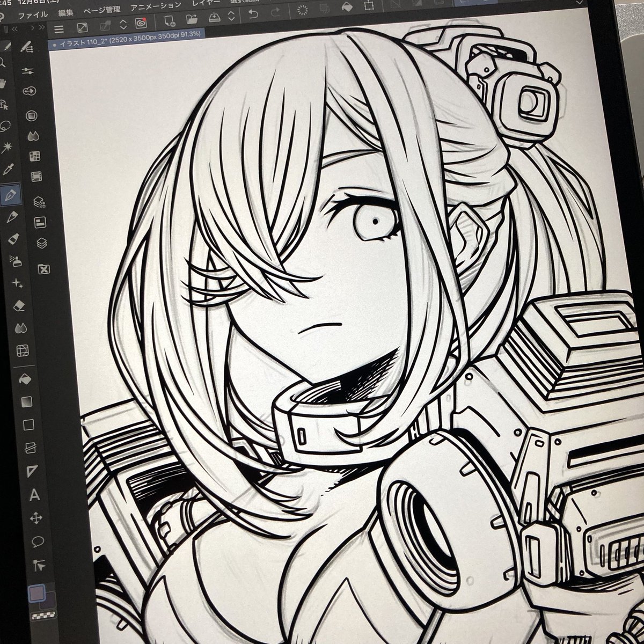
Task: Select the Object operation cube tool
Action: coord(3,104)
